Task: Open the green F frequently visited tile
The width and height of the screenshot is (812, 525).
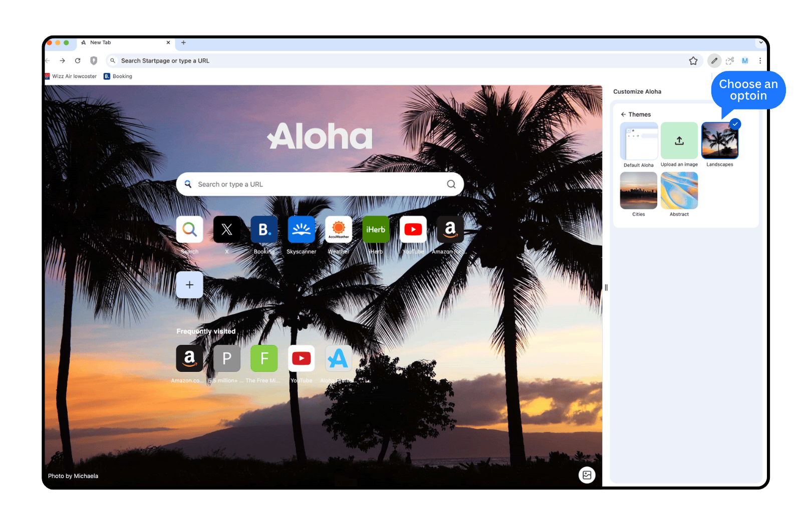Action: click(x=264, y=358)
